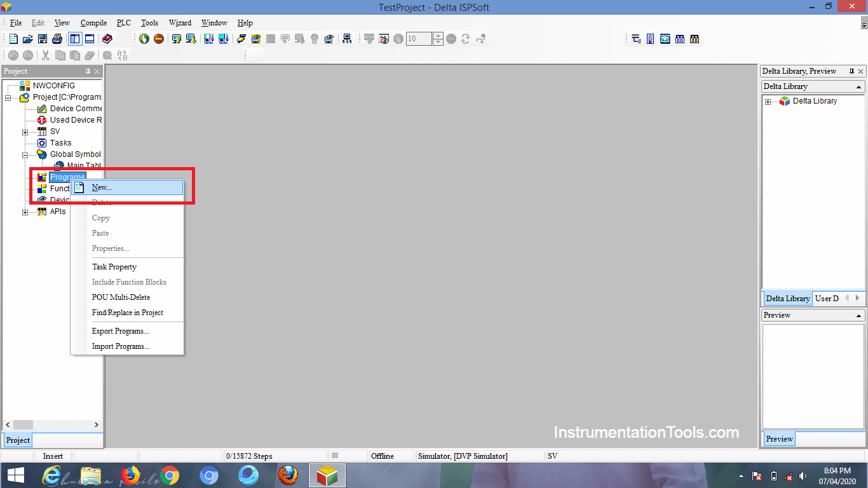Increase the value 10 with the up stepper

tap(438, 36)
